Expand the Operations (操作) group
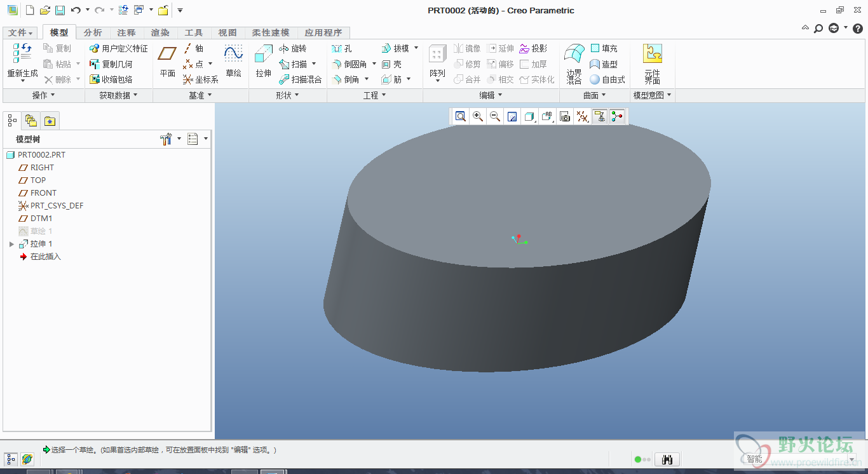The height and width of the screenshot is (474, 868). (x=43, y=95)
